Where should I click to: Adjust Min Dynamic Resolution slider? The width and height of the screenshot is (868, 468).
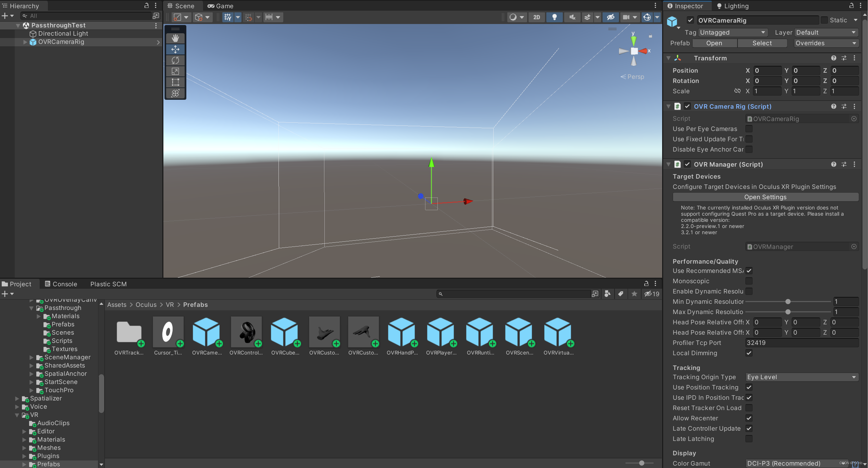point(788,302)
